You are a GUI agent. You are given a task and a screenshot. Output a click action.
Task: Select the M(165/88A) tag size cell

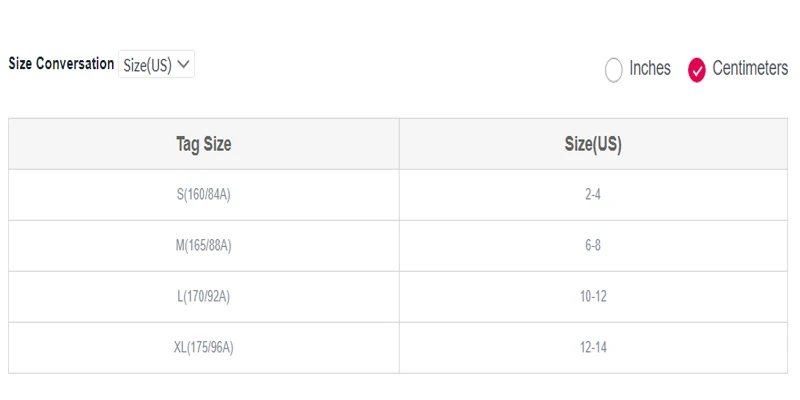(204, 246)
